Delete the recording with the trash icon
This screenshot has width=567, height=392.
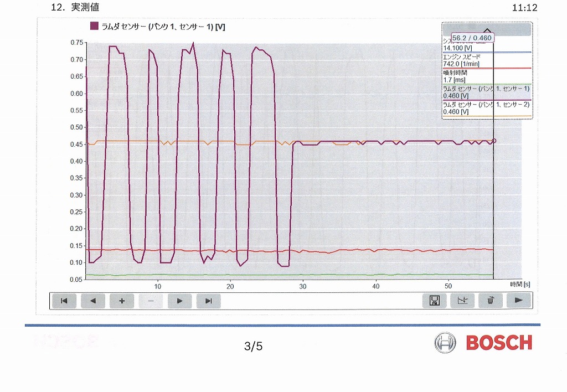[490, 301]
